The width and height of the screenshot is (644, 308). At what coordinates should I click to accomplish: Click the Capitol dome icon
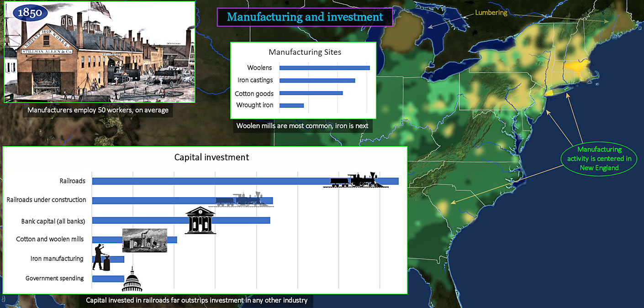tap(132, 279)
